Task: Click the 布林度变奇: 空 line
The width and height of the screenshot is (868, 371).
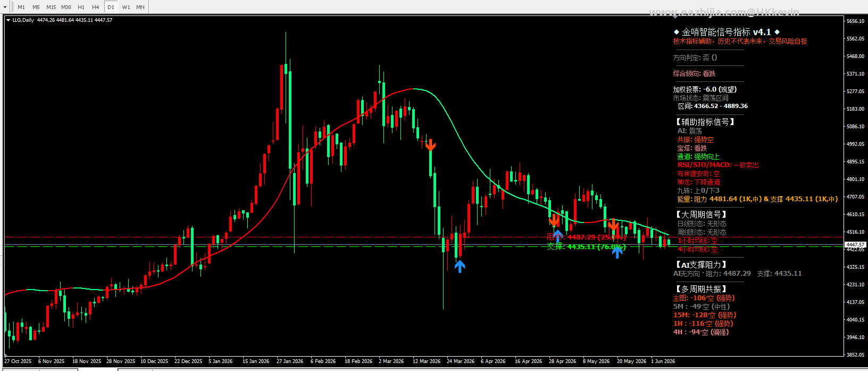Action: point(698,174)
